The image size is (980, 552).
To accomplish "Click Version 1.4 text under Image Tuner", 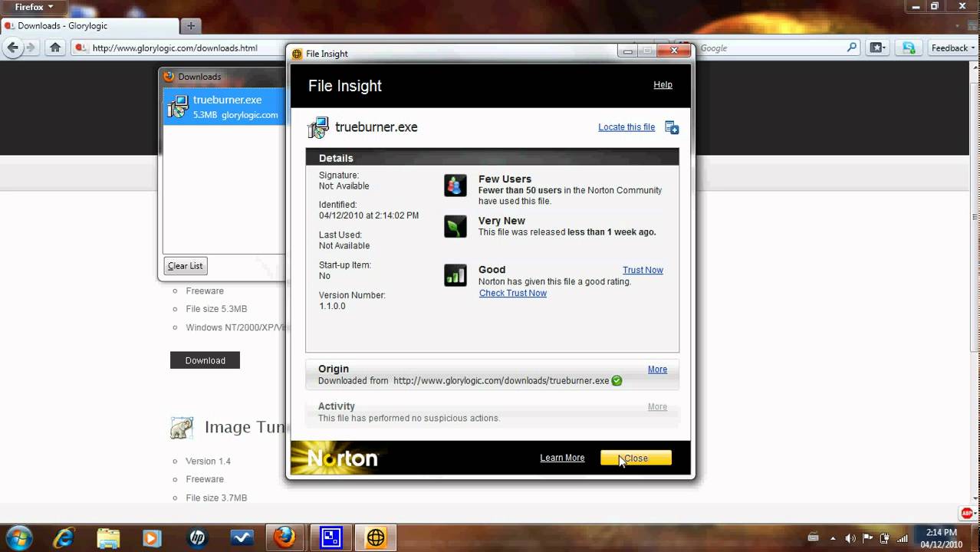I will [x=208, y=462].
